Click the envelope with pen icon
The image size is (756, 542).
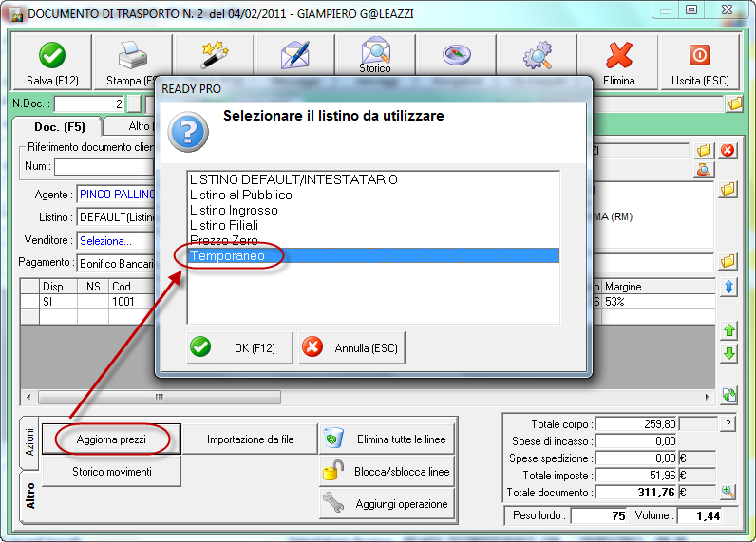295,54
